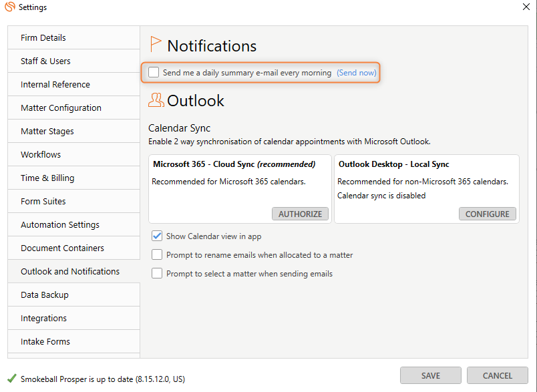Click the orange Notifications flag icon
Screen dimensions: 537x392
point(156,44)
